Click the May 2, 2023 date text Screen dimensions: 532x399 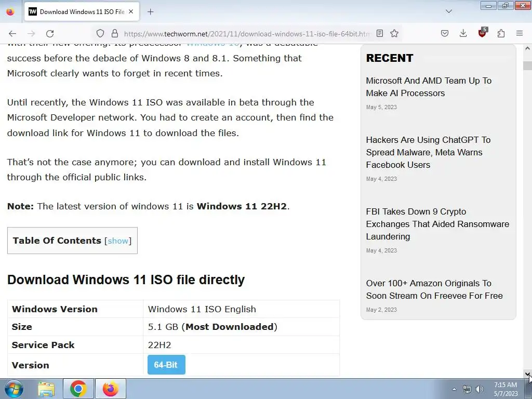point(381,310)
